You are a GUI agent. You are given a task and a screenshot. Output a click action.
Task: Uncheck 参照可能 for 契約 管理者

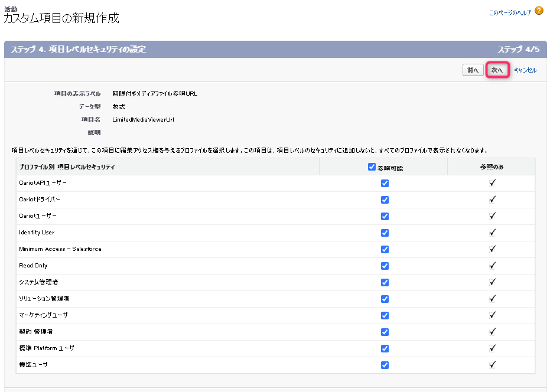(385, 332)
